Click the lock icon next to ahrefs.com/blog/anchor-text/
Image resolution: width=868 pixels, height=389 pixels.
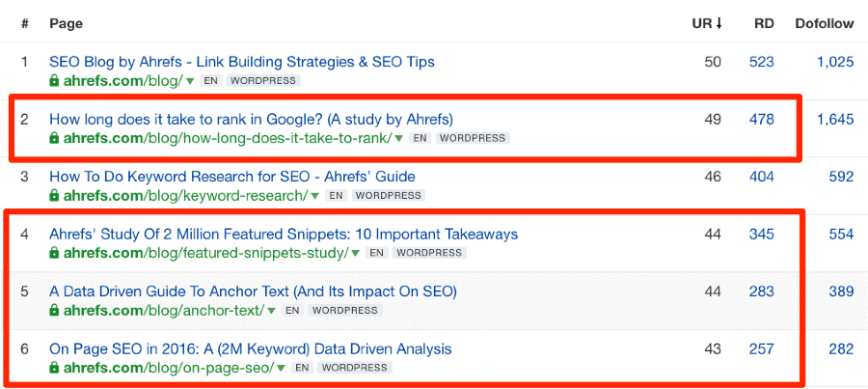(x=55, y=311)
